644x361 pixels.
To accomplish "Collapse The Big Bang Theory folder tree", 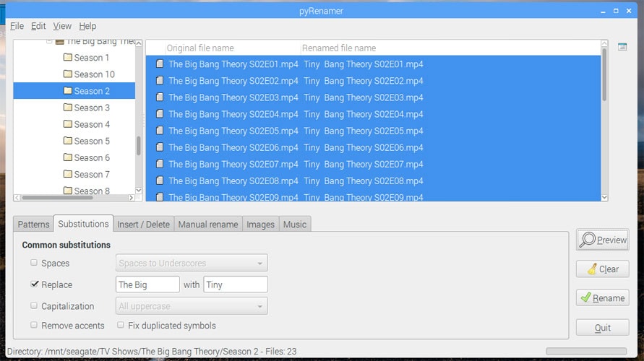I will click(x=49, y=41).
